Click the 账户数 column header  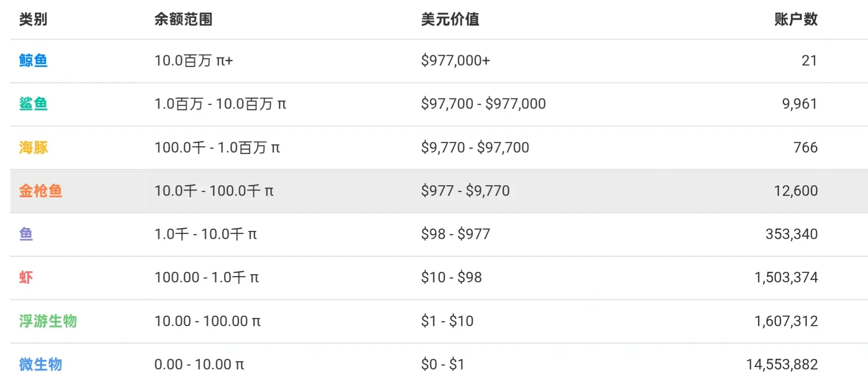tap(796, 19)
